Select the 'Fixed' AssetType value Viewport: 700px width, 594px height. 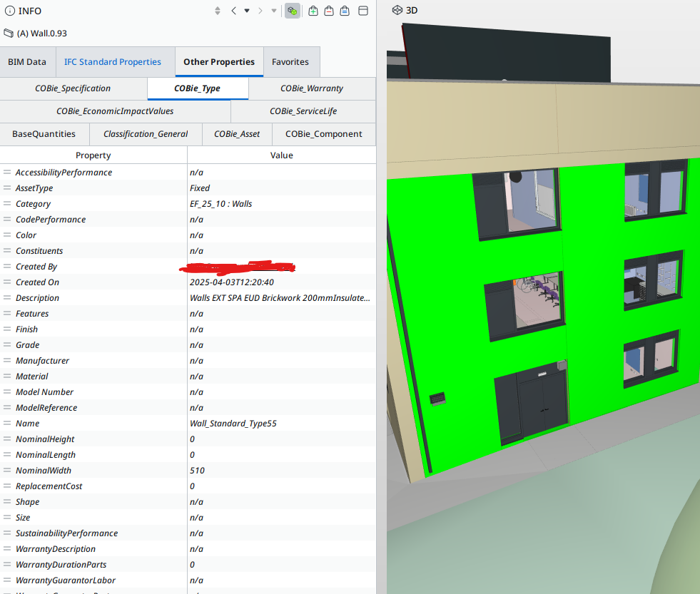click(200, 188)
